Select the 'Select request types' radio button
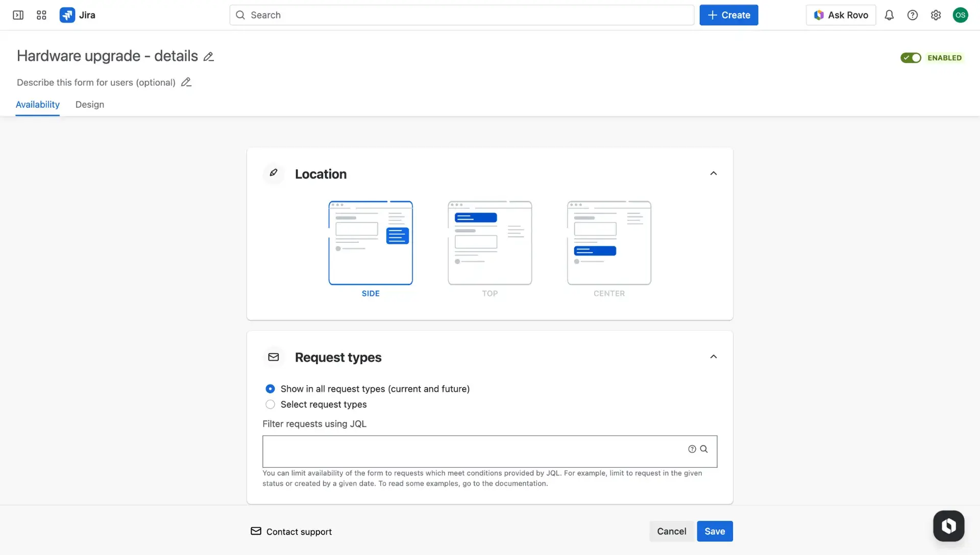Image resolution: width=980 pixels, height=555 pixels. point(270,404)
